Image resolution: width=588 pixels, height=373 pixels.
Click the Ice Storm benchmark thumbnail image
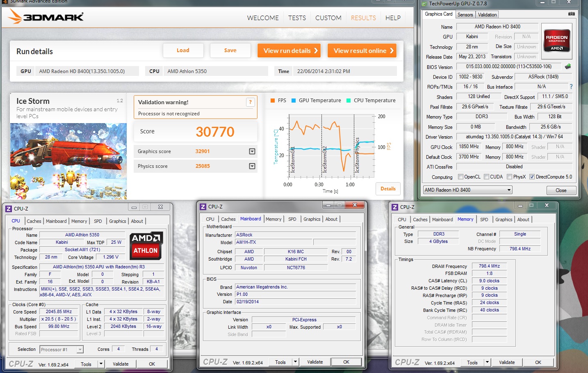pos(68,161)
